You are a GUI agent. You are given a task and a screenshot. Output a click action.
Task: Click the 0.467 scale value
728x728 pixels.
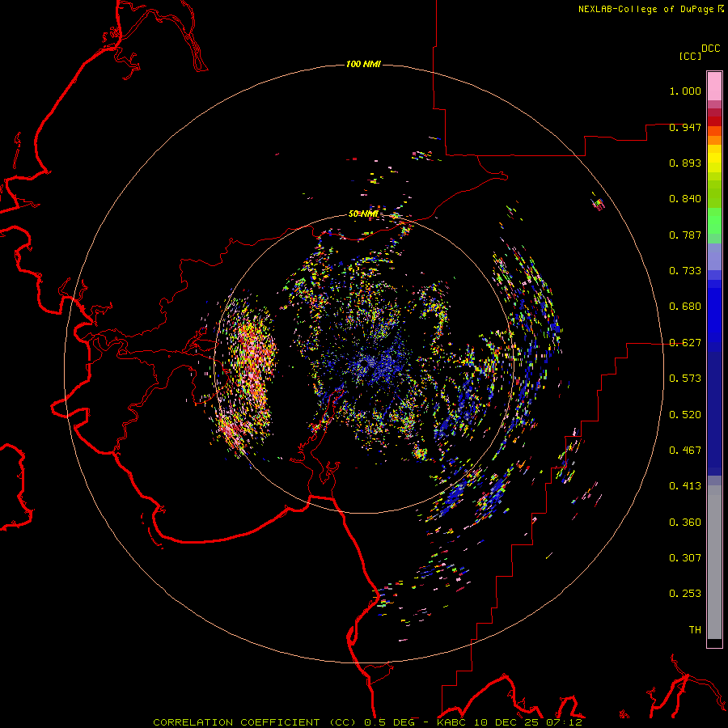pos(685,451)
